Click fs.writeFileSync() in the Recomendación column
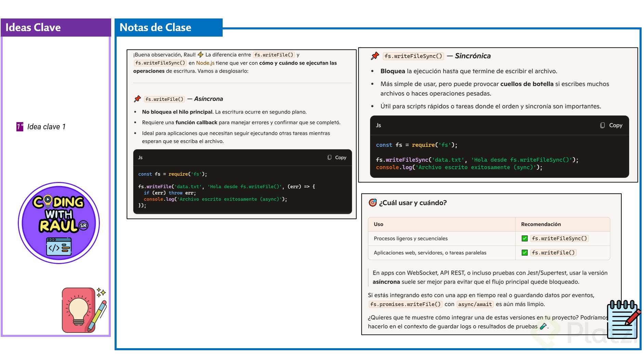Screen dimensions: 644x354 [560, 238]
